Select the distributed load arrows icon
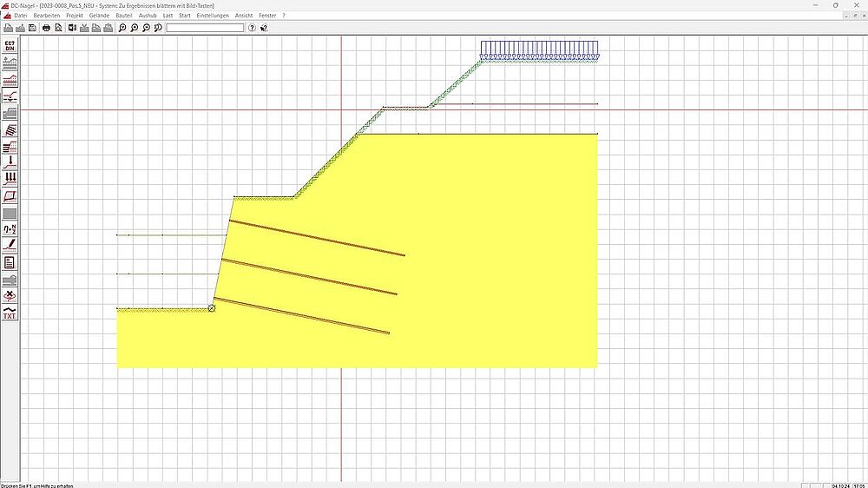The image size is (868, 488). [x=10, y=178]
